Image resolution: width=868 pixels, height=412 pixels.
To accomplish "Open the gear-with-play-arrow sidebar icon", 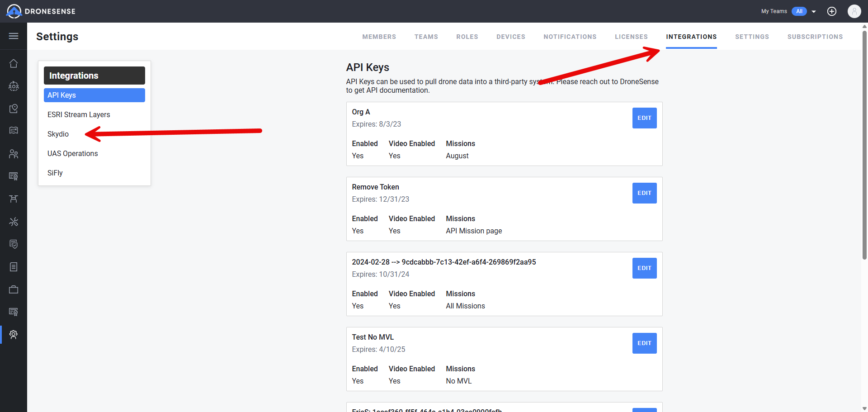I will click(14, 86).
